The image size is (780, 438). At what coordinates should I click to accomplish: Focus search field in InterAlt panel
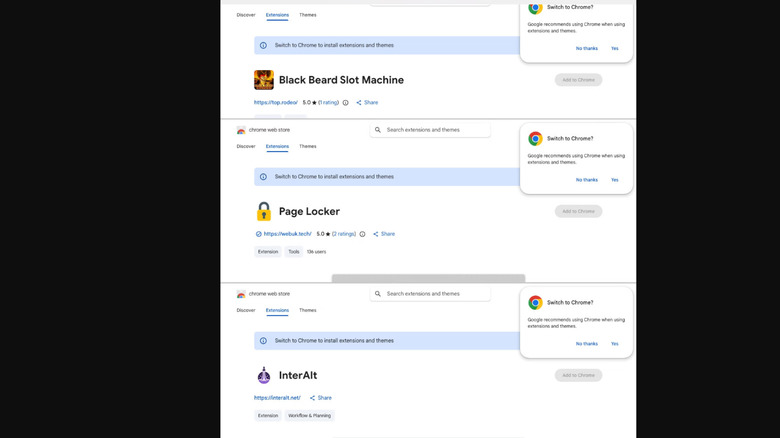click(430, 294)
